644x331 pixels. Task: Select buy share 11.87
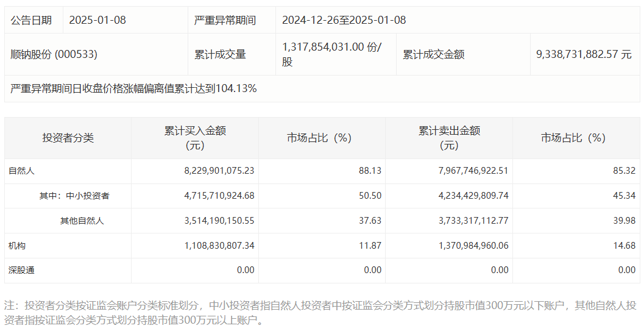coord(370,246)
